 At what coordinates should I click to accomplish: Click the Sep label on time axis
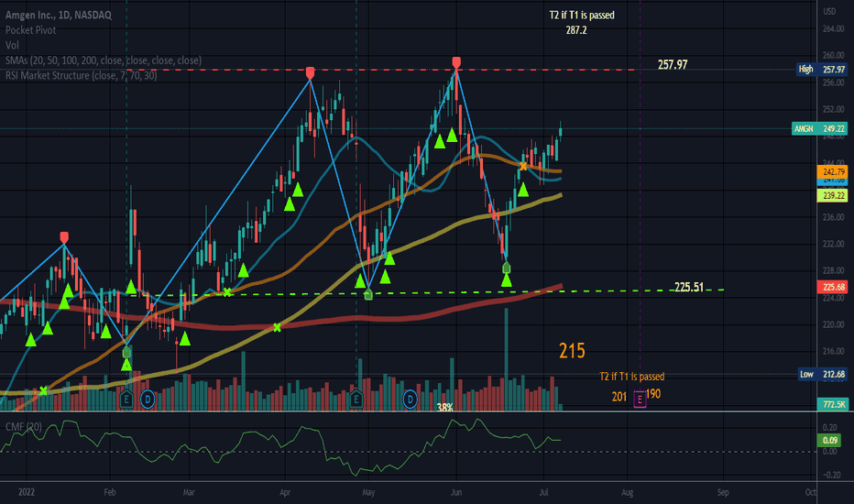pyautogui.click(x=723, y=493)
